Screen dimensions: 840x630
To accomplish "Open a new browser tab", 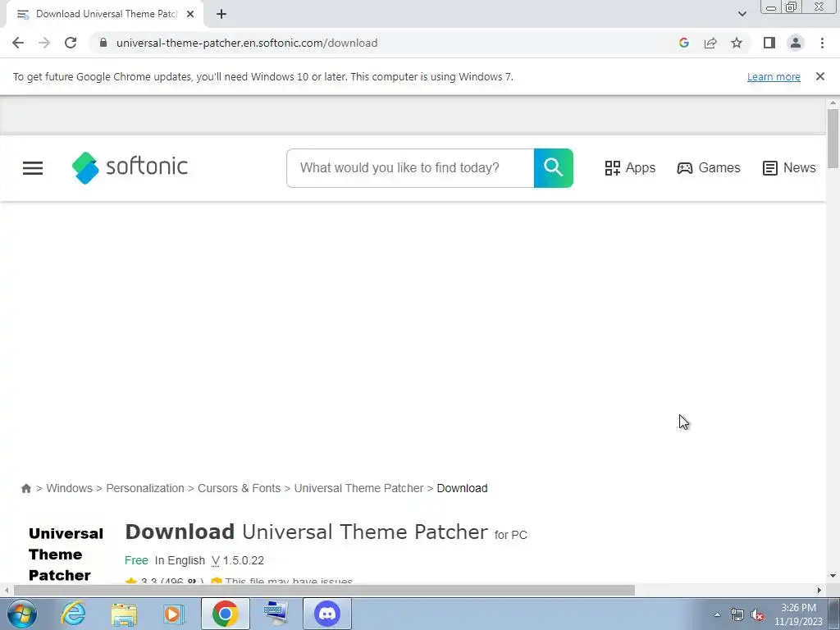I will click(221, 14).
